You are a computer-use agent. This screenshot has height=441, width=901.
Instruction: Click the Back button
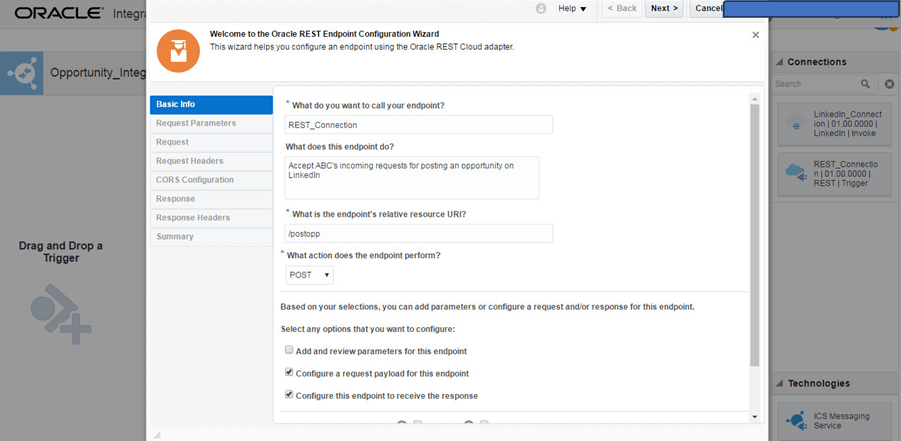click(x=622, y=9)
